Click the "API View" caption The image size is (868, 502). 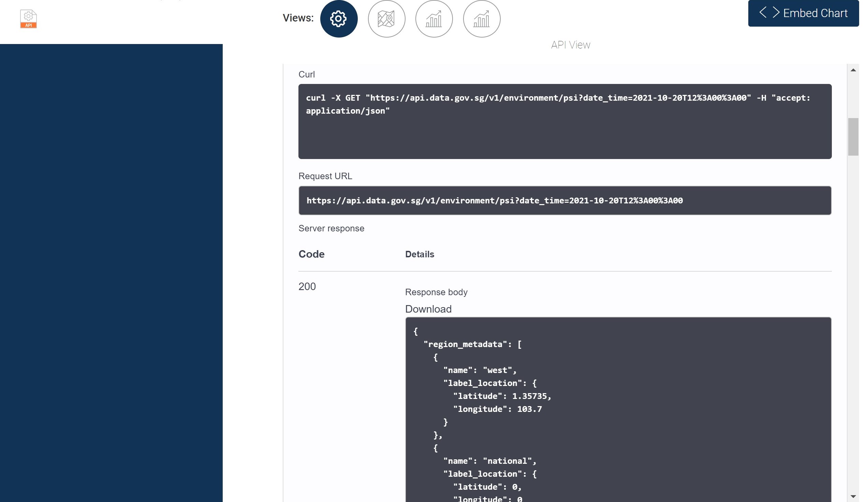coord(570,45)
